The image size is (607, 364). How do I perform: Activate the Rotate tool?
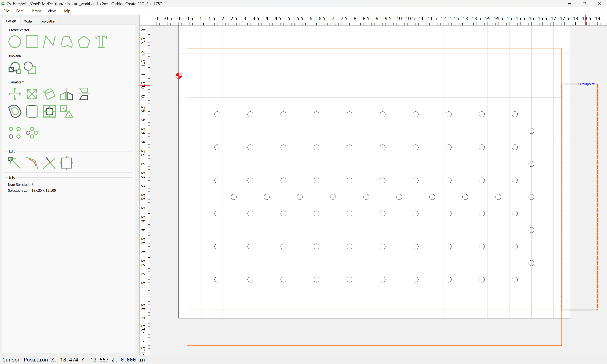pos(49,94)
